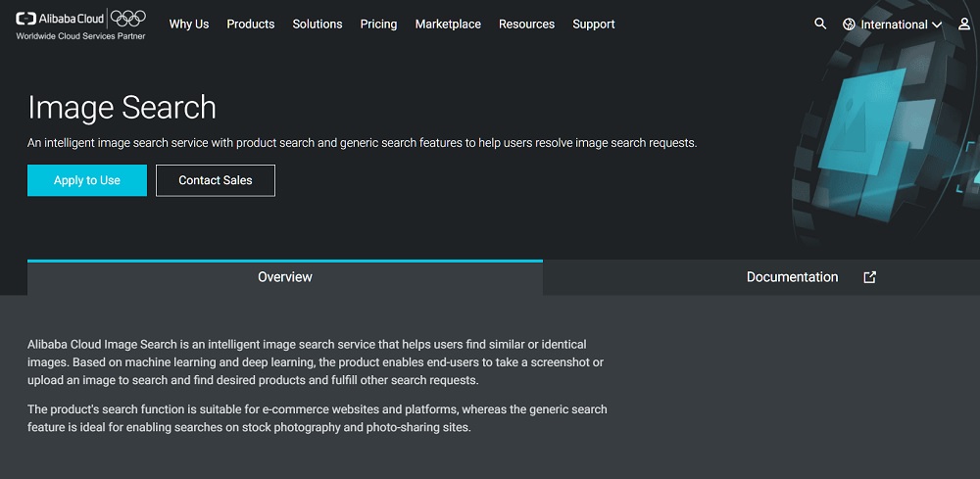Expand the International region dropdown
The image size is (980, 479).
tap(893, 24)
